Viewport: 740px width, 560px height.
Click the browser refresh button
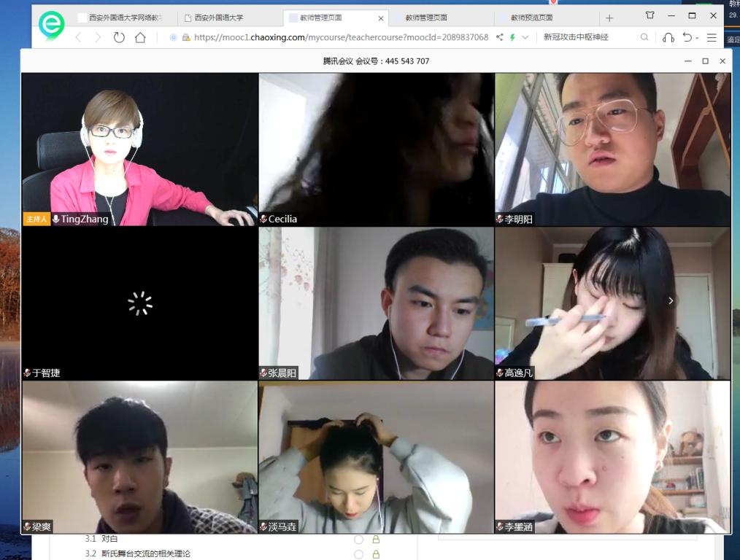pos(119,37)
